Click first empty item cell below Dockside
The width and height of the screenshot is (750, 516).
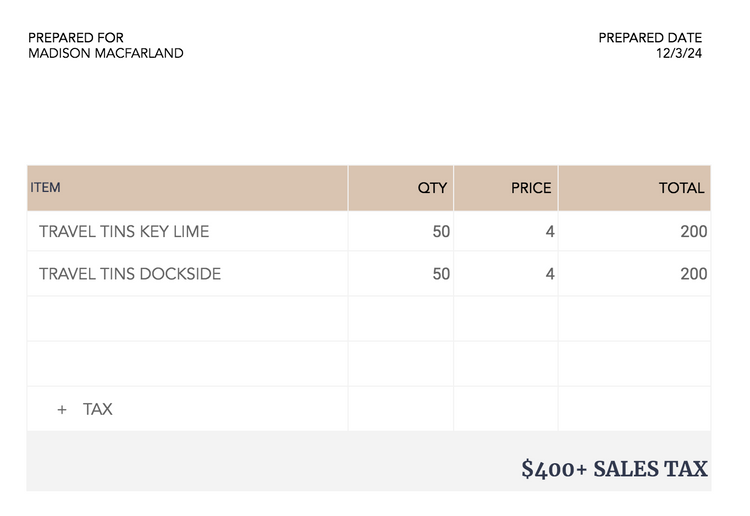pyautogui.click(x=188, y=319)
